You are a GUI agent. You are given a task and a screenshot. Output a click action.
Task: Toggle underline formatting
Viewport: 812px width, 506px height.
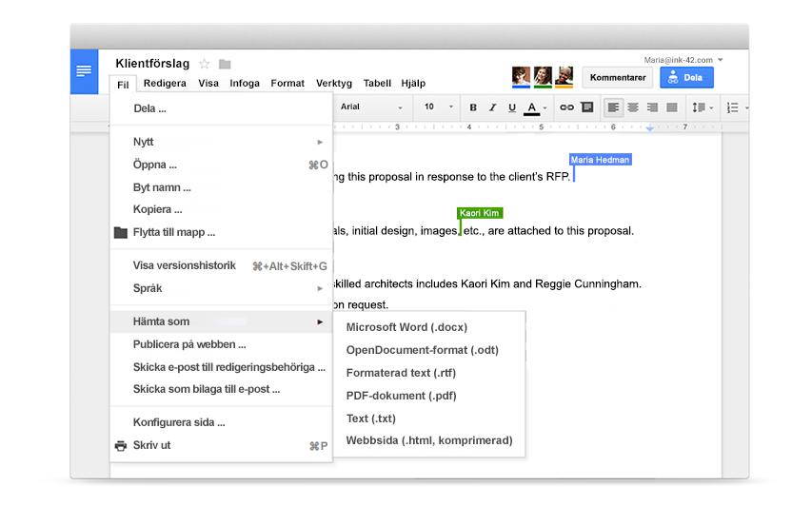[x=512, y=107]
